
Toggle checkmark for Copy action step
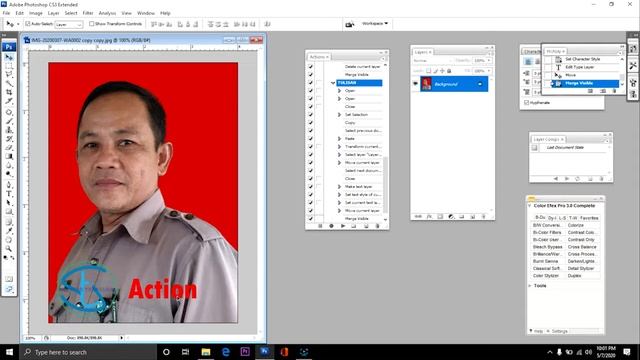[311, 122]
